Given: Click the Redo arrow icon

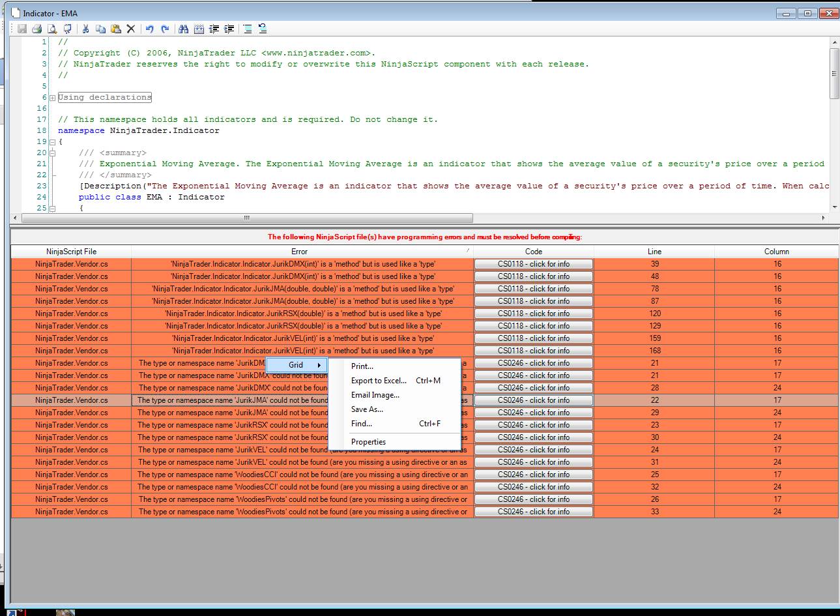Looking at the screenshot, I should (165, 29).
